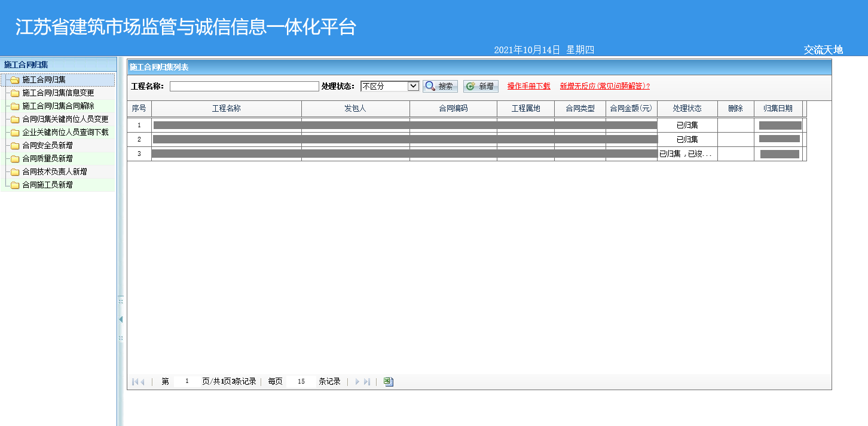Click the 工程名称 input field
Screen dimensions: 868x426
[x=244, y=86]
